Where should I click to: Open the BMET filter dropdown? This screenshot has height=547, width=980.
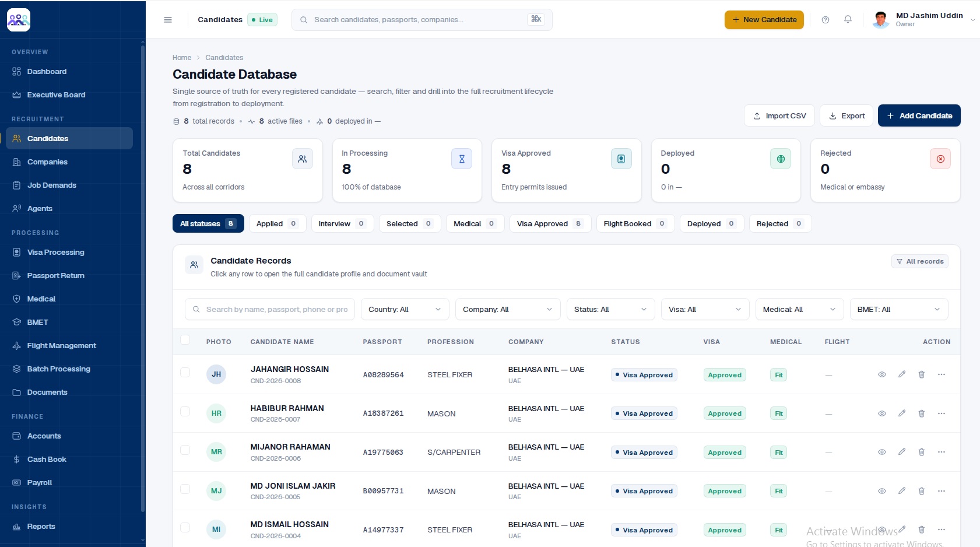(x=899, y=309)
